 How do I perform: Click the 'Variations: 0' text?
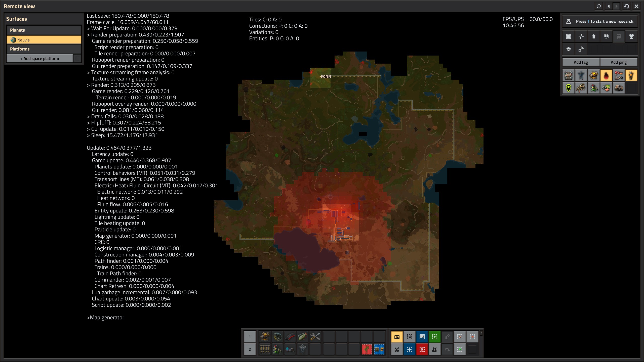(264, 32)
